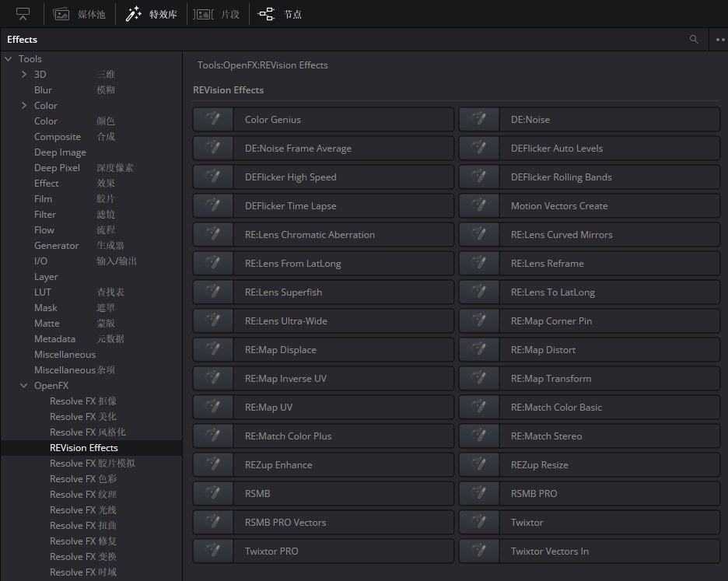Image resolution: width=728 pixels, height=581 pixels.
Task: Add the RE:Match Color Basic effect
Action: 590,408
